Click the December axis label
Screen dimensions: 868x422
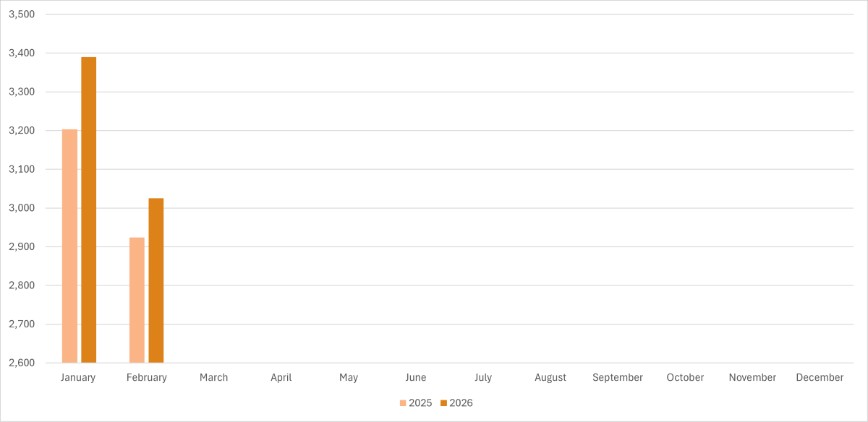[x=820, y=377]
